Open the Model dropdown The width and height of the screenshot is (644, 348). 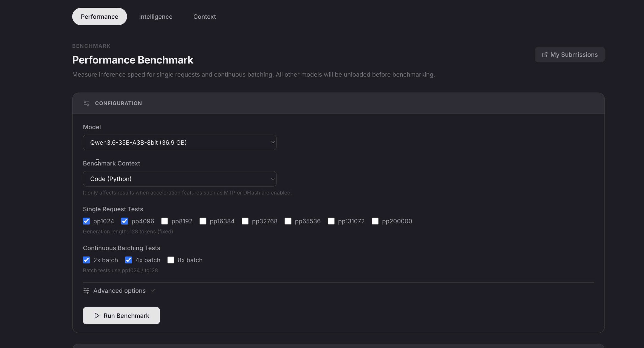[180, 142]
